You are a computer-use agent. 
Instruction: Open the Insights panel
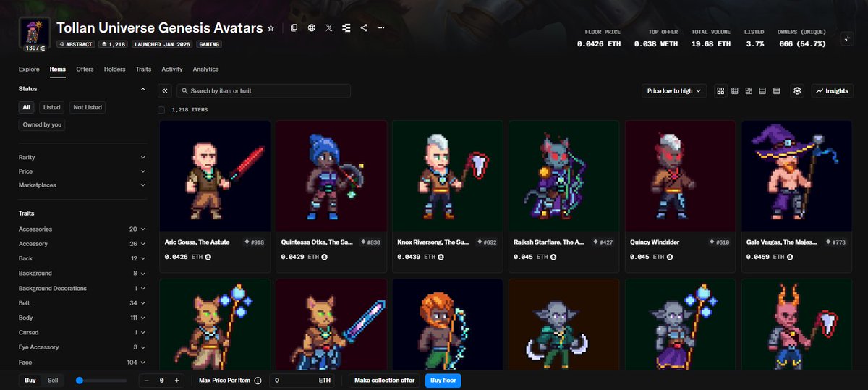[x=833, y=91]
